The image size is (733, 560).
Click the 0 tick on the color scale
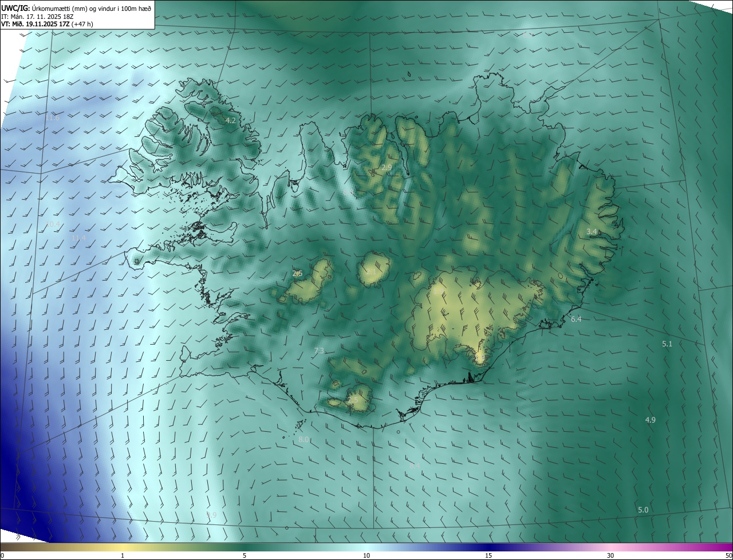point(2,555)
